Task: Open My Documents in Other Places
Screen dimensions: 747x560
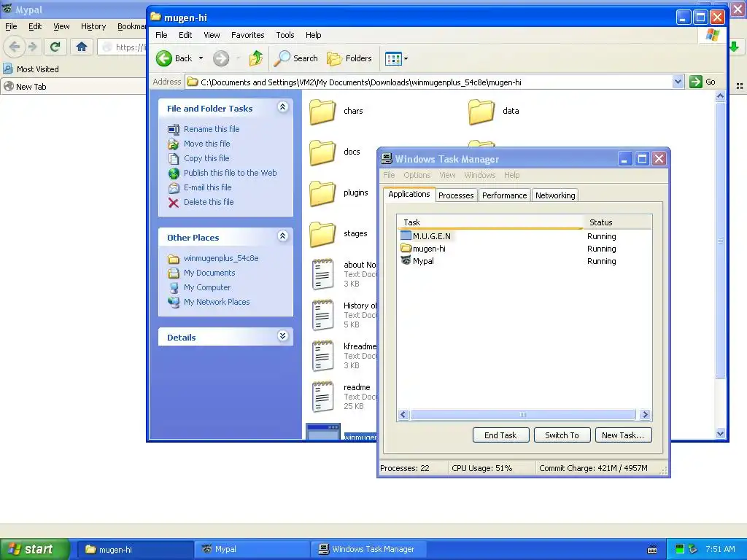Action: pos(209,273)
